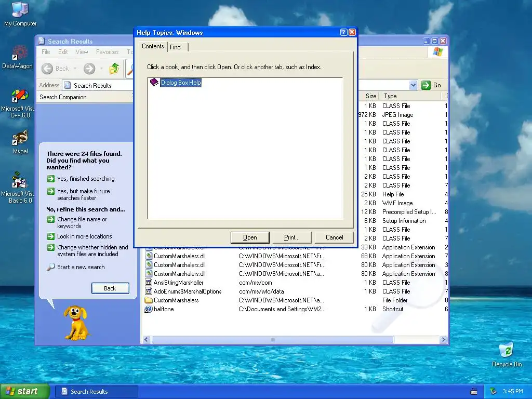Click the Help Topics question mark button
The height and width of the screenshot is (399, 532).
(x=343, y=32)
